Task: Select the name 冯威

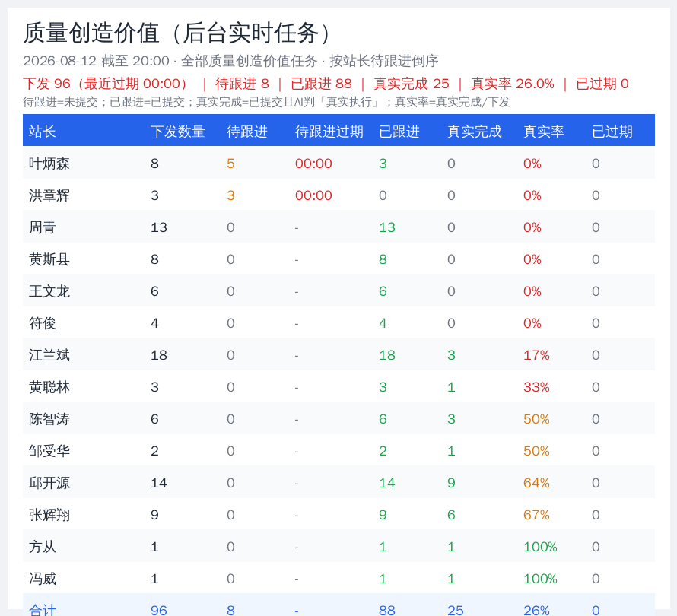Action: tap(43, 579)
